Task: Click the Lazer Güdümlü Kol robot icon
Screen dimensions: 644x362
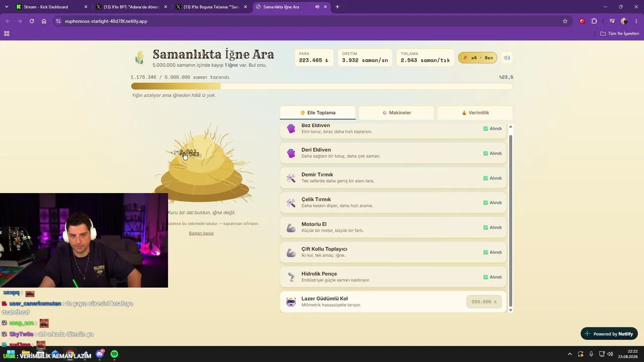Action: pos(291,302)
